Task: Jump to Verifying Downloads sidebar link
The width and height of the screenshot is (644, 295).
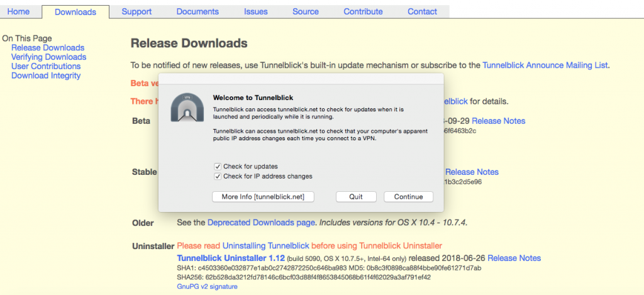Action: [48, 57]
